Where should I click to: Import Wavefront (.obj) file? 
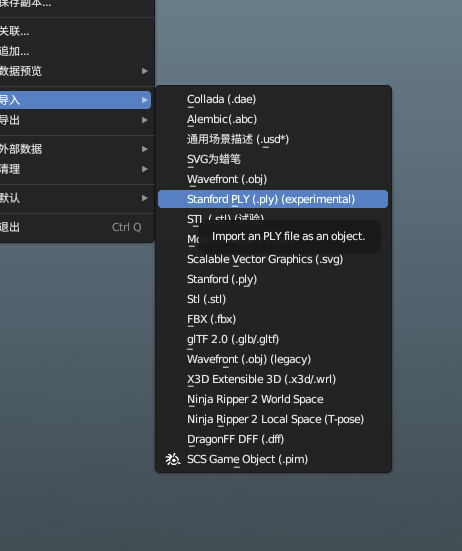273,179
